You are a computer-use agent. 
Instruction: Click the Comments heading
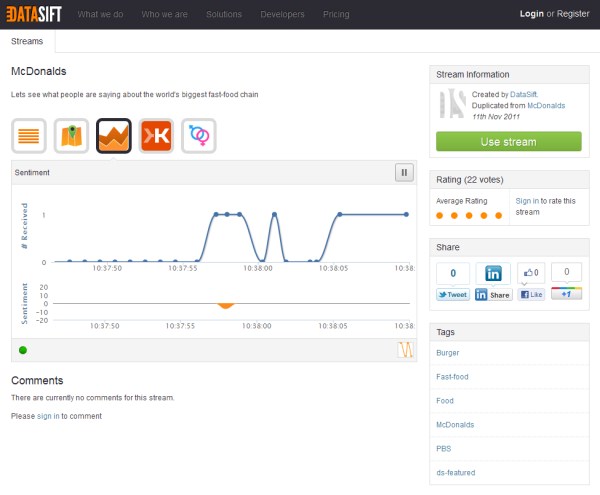pos(37,380)
